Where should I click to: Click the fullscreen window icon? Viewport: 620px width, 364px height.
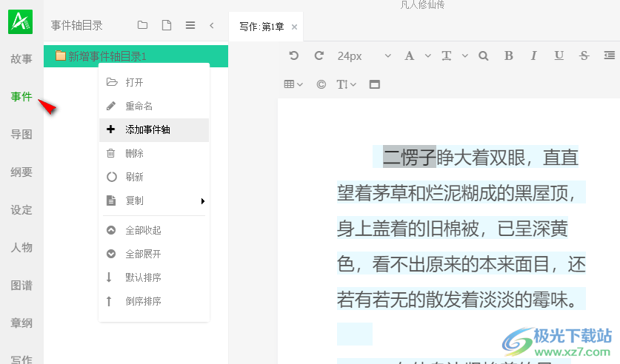pos(375,84)
